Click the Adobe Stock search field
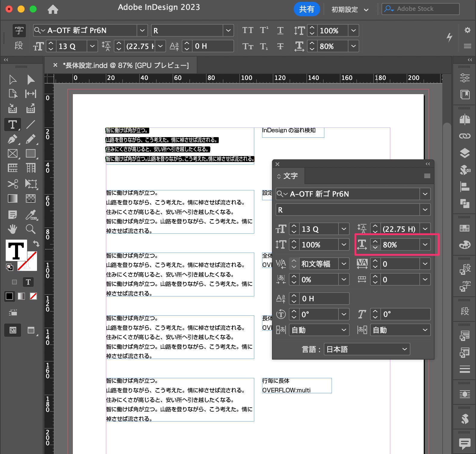This screenshot has height=454, width=476. [x=420, y=9]
